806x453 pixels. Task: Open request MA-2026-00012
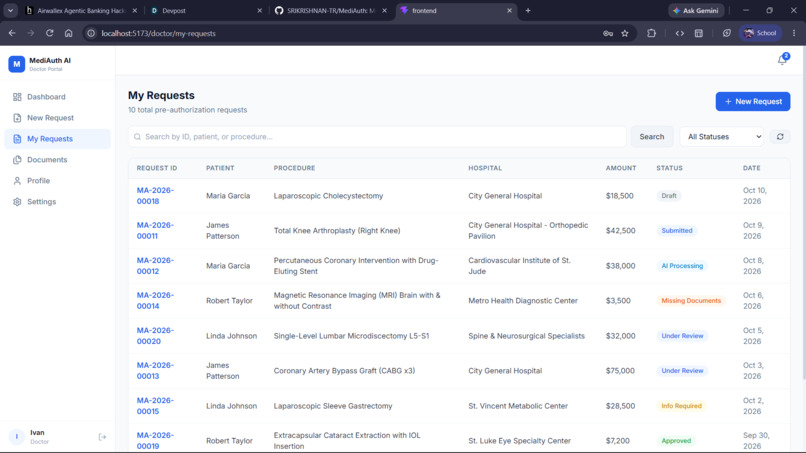155,266
